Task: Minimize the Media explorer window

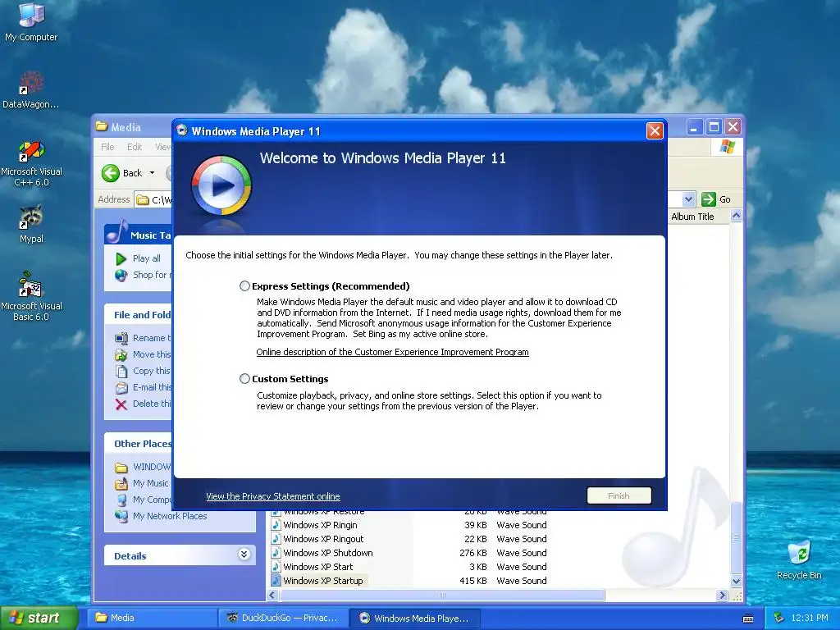Action: point(694,127)
